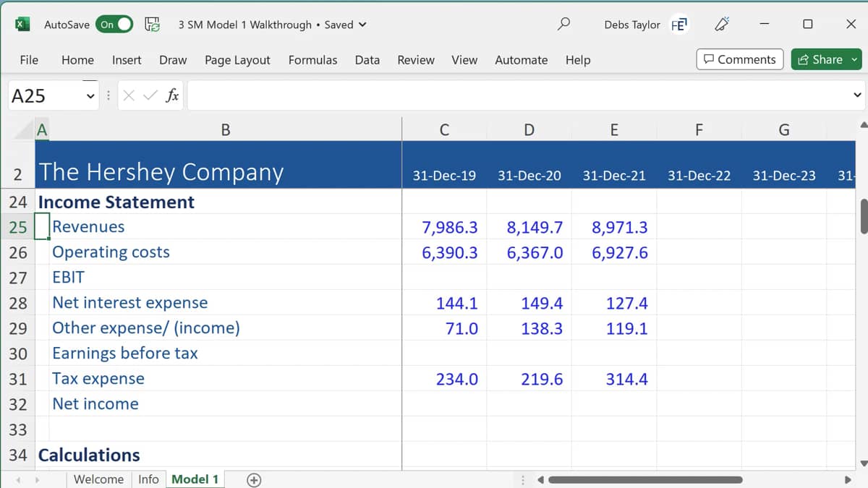Select column G header
Viewport: 868px width, 488px height.
[784, 130]
